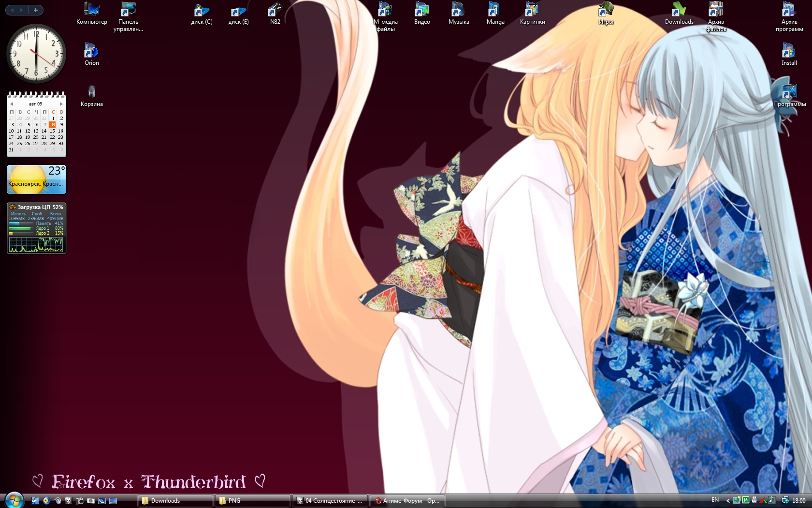
Task: Click the sidebar add gadget plus button
Action: [35, 10]
